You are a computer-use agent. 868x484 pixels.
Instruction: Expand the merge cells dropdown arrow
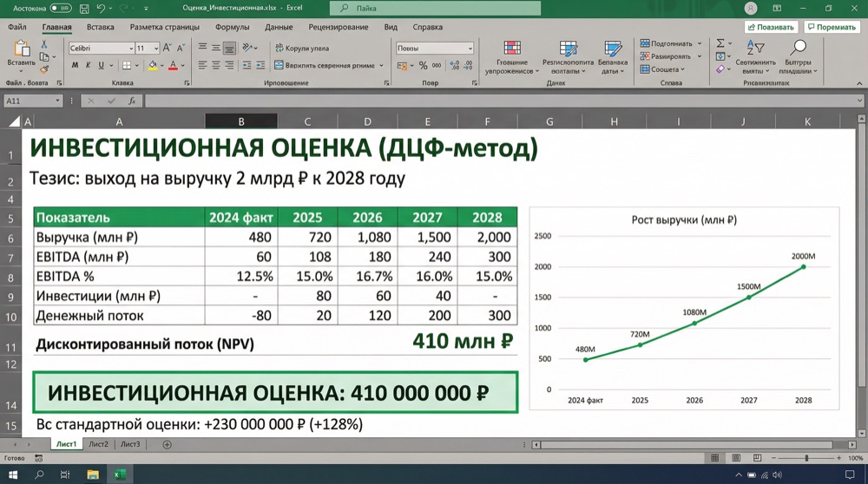(381, 65)
